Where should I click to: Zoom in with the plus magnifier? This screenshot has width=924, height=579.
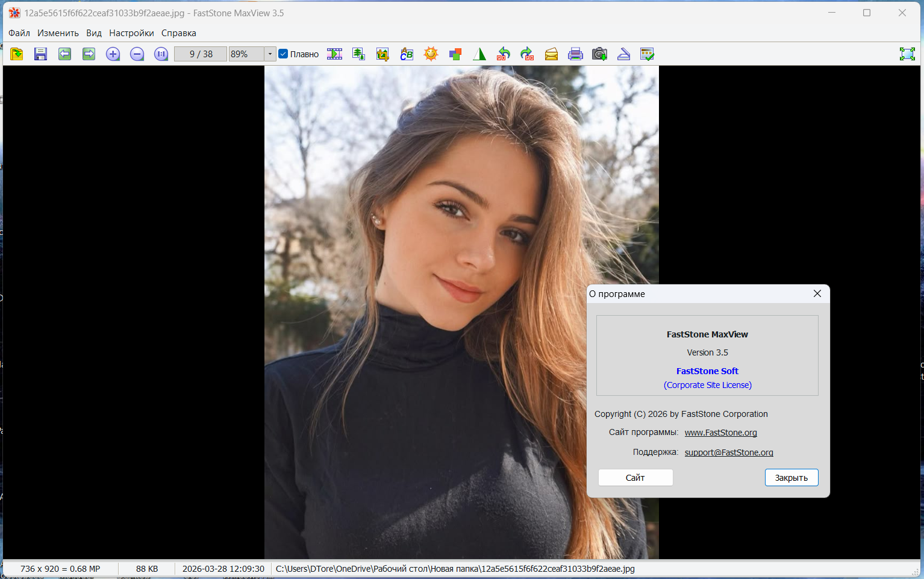point(113,54)
